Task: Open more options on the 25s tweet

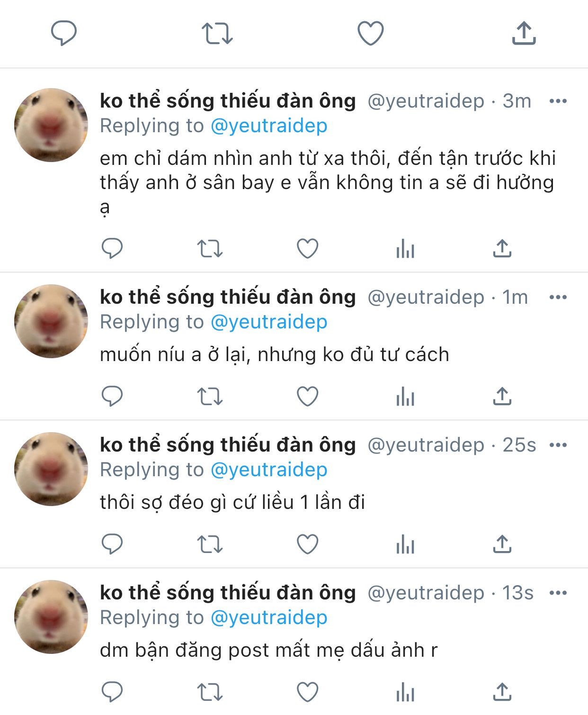Action: point(558,445)
